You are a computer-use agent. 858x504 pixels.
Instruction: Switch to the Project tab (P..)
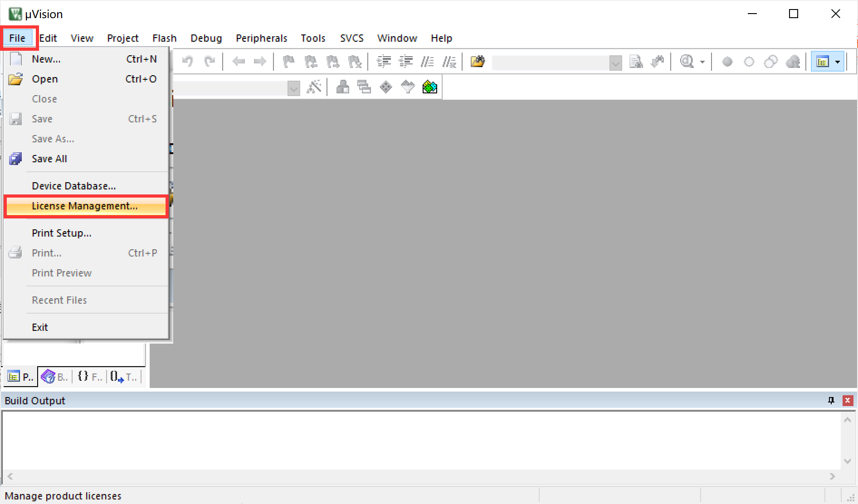click(x=21, y=377)
